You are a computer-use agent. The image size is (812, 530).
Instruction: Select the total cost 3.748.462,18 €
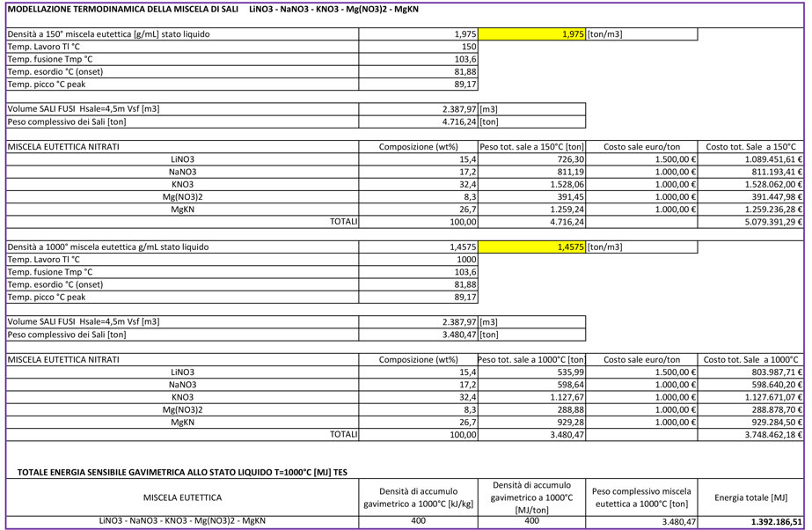751,435
